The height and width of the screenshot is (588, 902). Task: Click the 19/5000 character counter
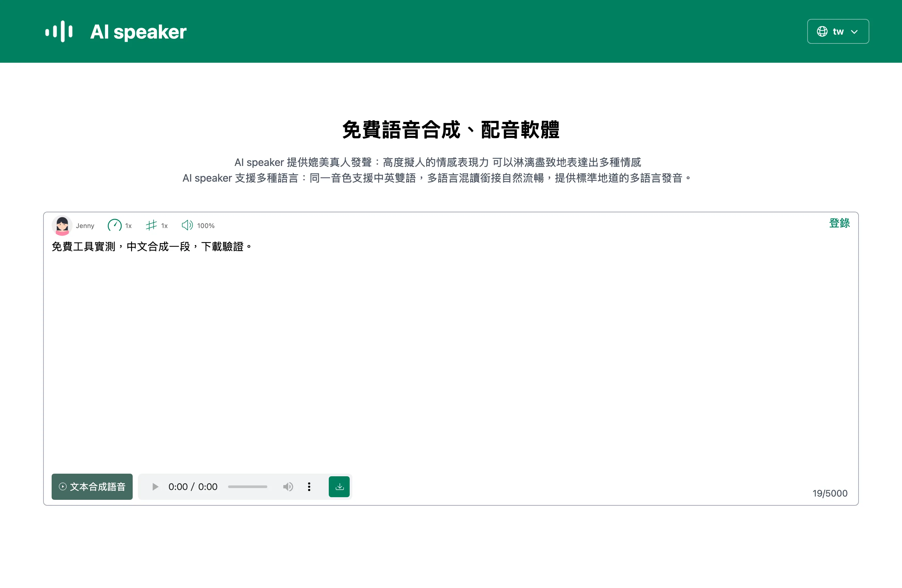(830, 493)
